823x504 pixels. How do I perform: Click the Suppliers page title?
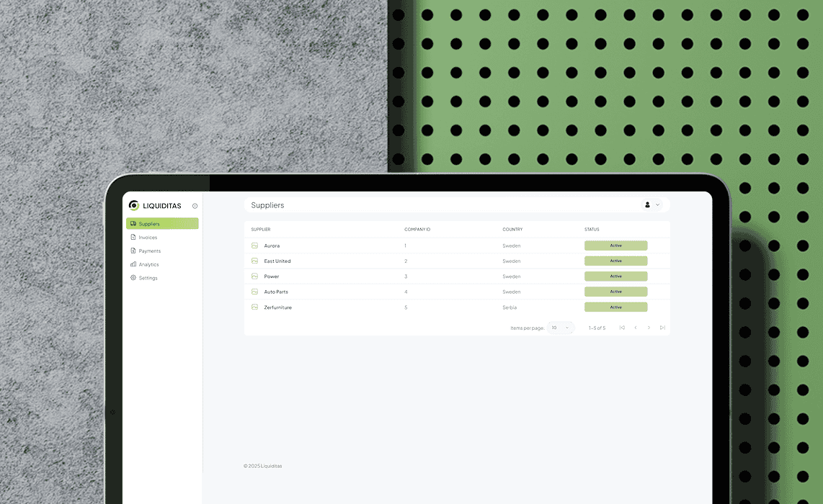pos(267,205)
